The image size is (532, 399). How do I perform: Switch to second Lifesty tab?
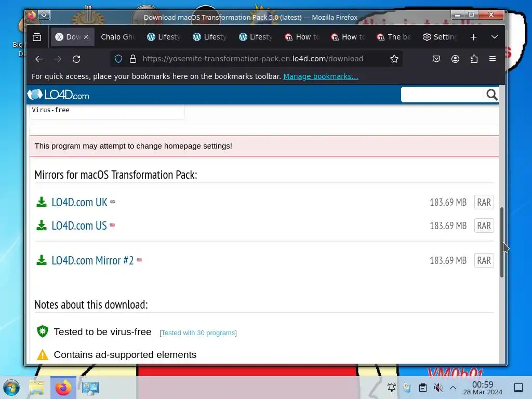pos(210,37)
